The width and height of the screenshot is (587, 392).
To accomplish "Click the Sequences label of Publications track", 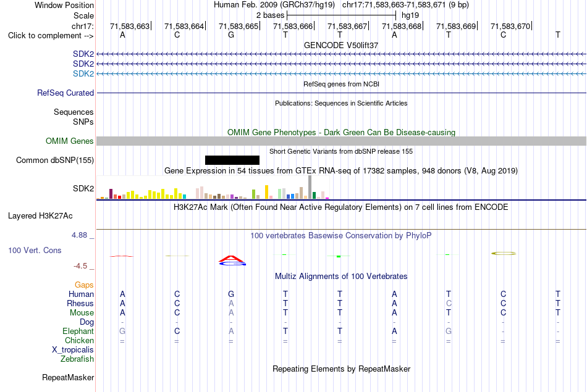I will [x=74, y=112].
